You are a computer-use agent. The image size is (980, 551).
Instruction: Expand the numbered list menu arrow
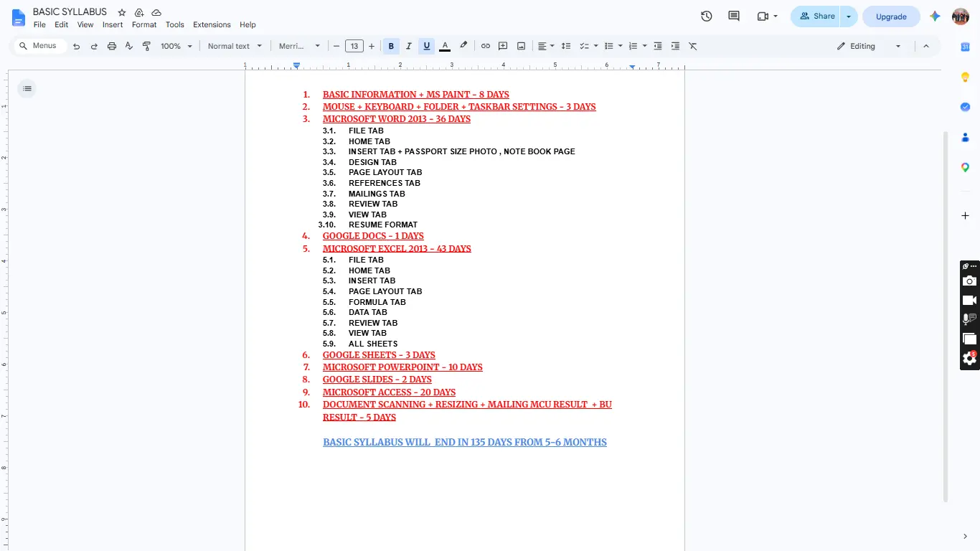(645, 46)
